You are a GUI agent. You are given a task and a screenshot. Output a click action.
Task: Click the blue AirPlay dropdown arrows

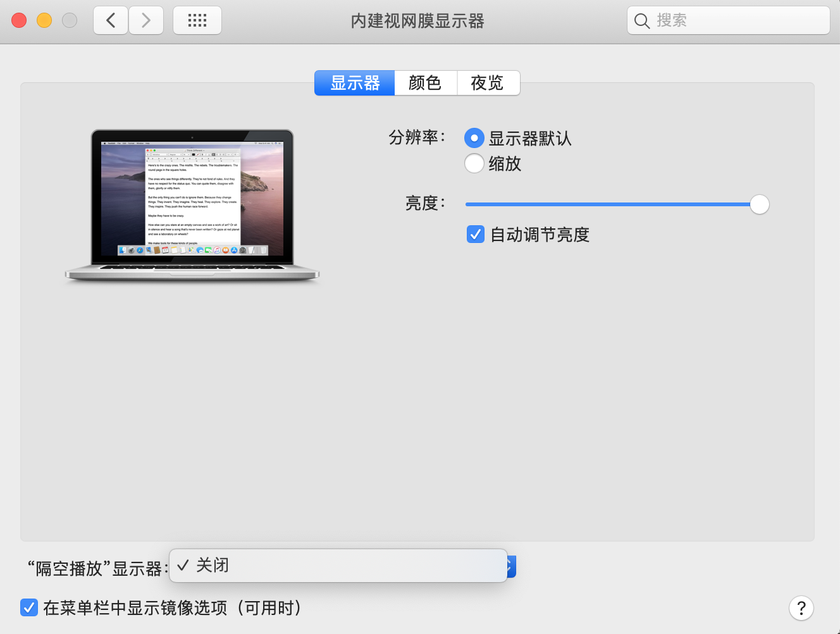(511, 566)
